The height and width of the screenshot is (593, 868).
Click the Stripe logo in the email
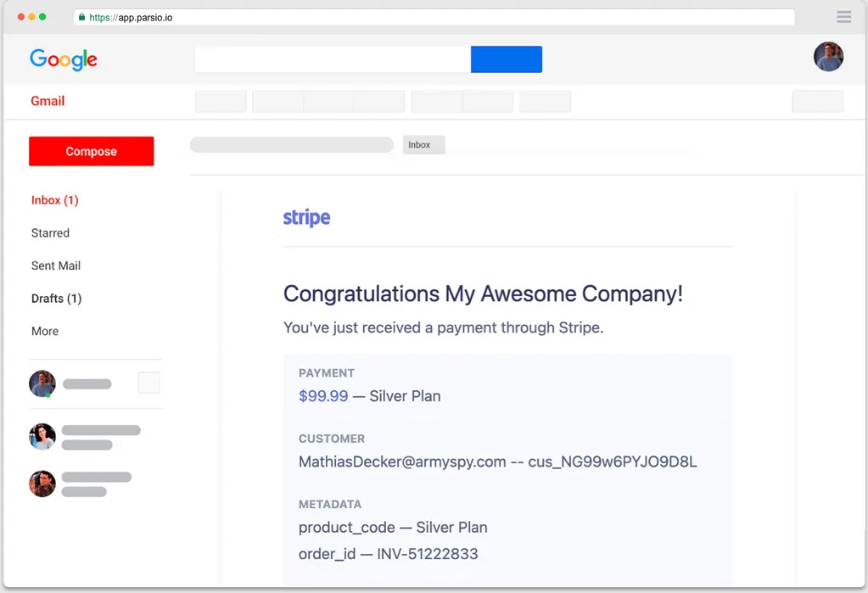306,217
